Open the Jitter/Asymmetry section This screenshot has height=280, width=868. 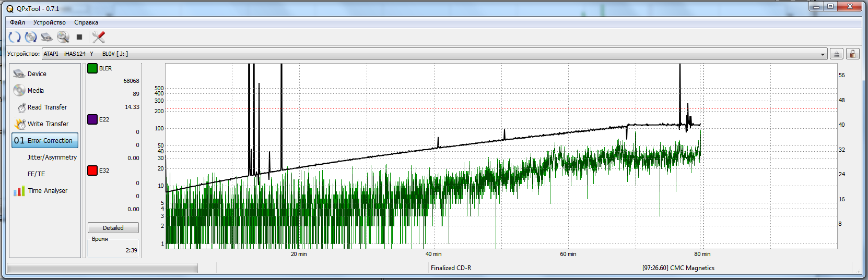[x=52, y=157]
